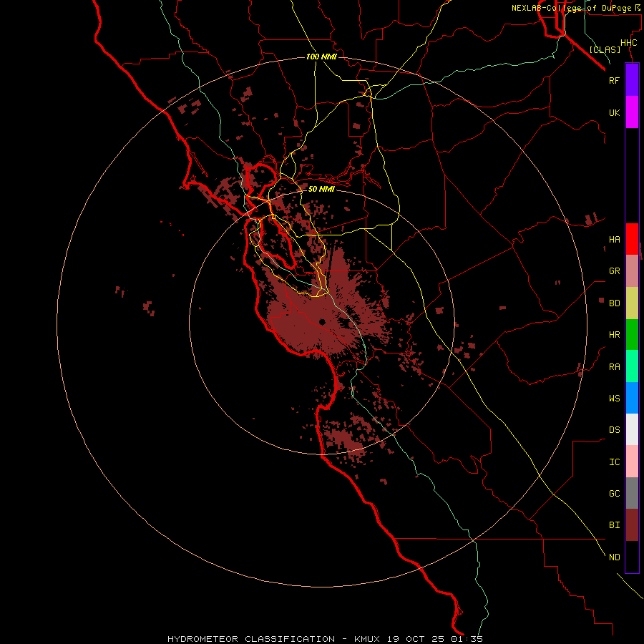The image size is (644, 644).
Task: Click the HHC product label
Action: [628, 43]
